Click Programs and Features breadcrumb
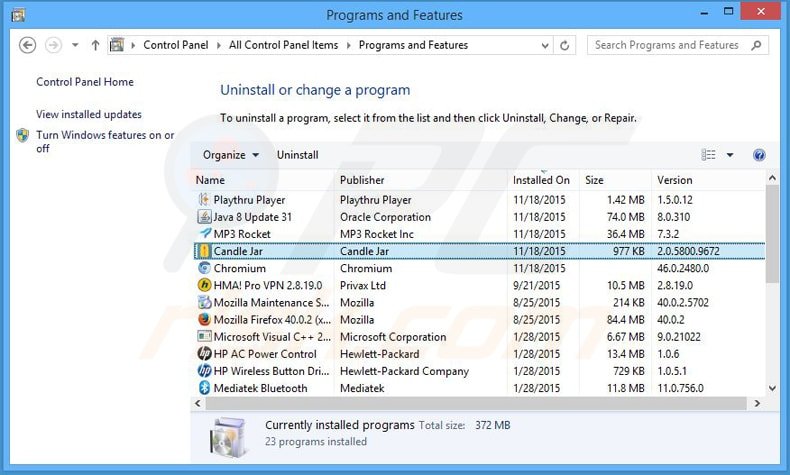 pos(413,45)
